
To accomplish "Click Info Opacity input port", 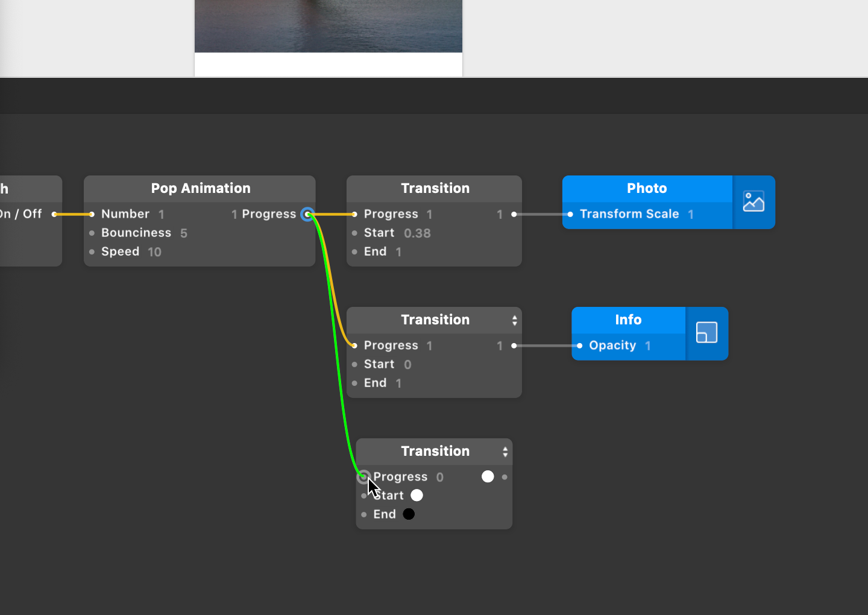I will click(x=579, y=345).
